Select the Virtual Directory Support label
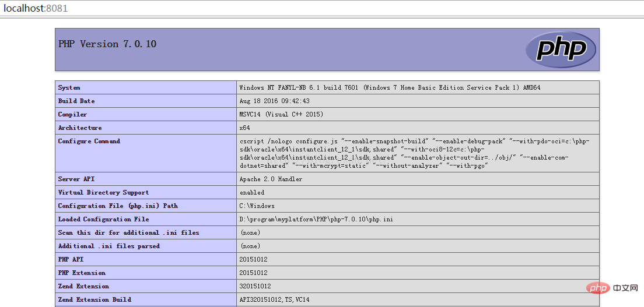The width and height of the screenshot is (644, 307). coord(103,192)
